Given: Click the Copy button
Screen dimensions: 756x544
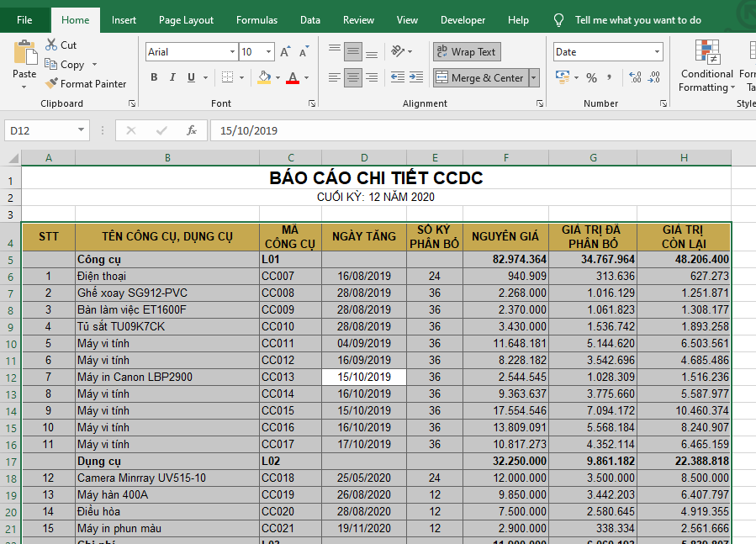Looking at the screenshot, I should [66, 65].
